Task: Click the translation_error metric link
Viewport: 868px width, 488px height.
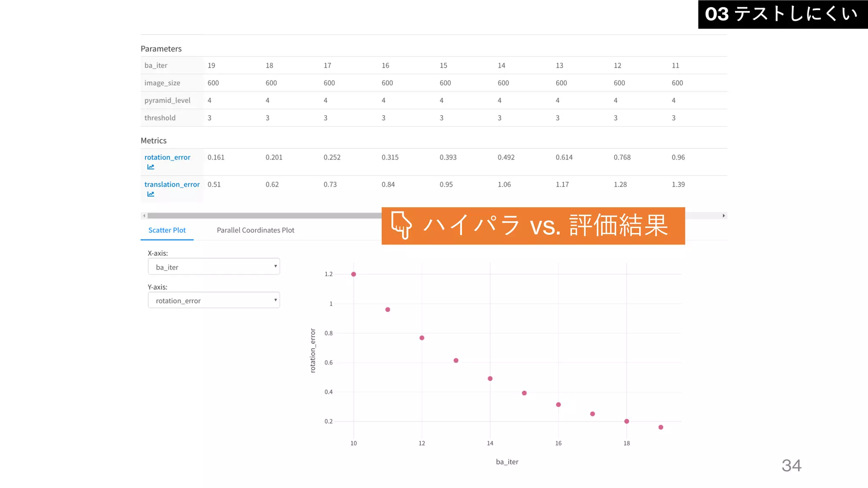Action: point(172,184)
